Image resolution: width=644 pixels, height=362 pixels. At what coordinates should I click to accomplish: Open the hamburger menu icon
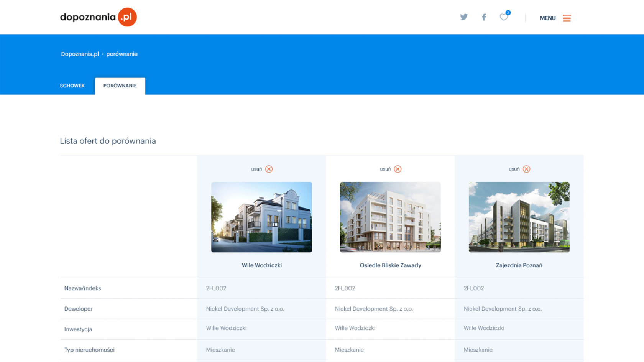[x=567, y=18]
